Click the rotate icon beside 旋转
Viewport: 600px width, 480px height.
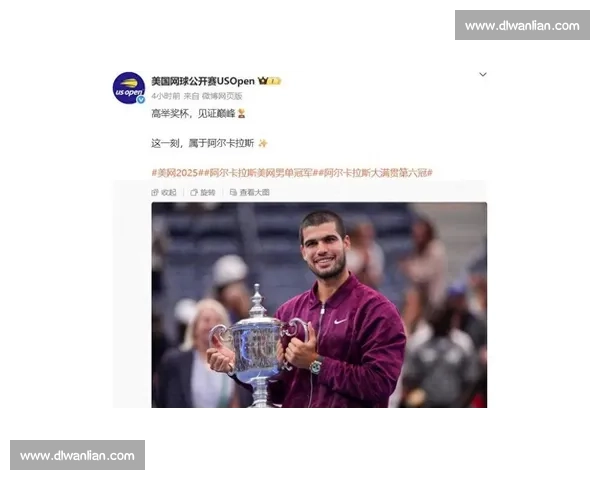[x=194, y=192]
